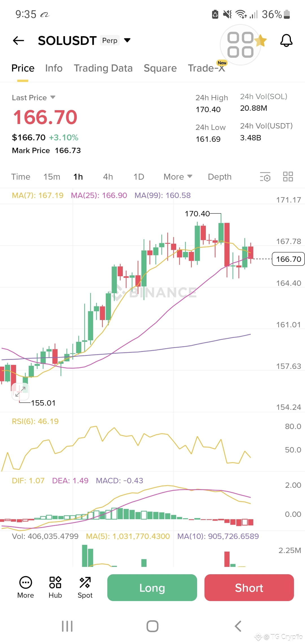Open the Square tab
Image resolution: width=305 pixels, height=644 pixels.
(160, 68)
